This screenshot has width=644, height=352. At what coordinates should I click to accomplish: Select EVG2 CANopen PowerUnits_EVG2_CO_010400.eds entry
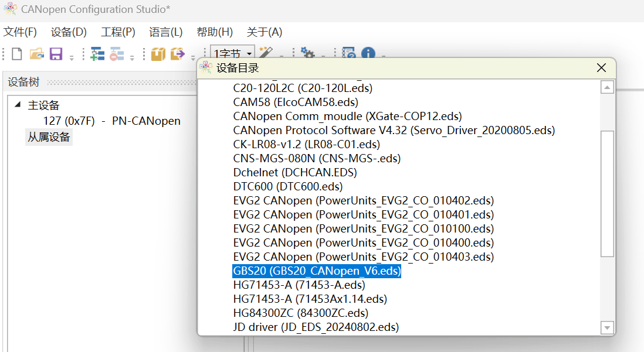[364, 242]
